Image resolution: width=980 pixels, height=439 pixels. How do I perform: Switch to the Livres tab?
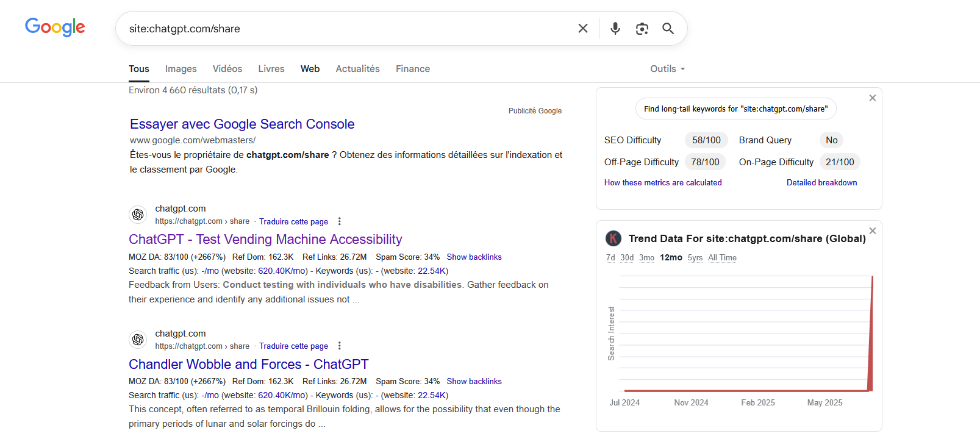coord(271,69)
